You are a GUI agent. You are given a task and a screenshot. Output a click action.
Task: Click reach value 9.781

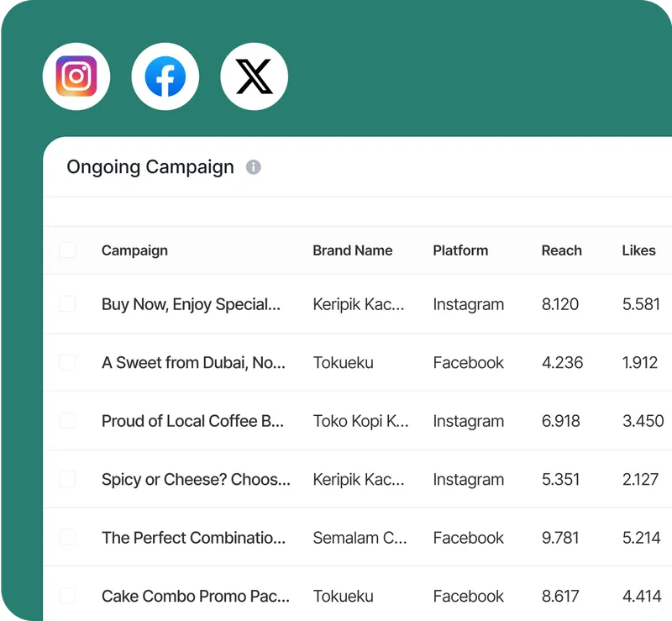click(560, 538)
